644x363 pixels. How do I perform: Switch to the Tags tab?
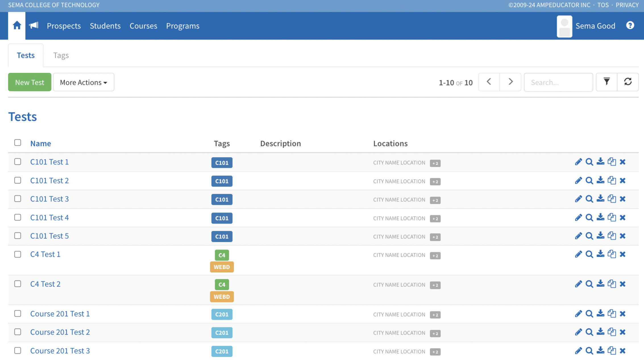click(x=61, y=55)
